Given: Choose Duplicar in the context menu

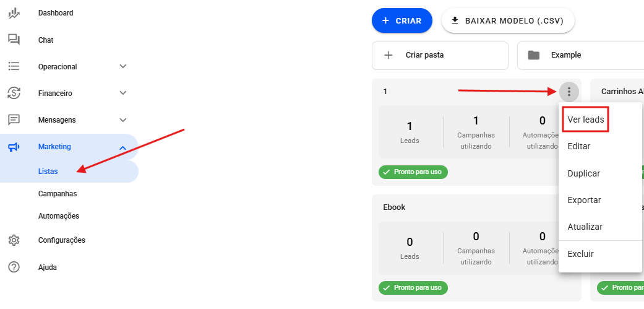Looking at the screenshot, I should coord(583,173).
